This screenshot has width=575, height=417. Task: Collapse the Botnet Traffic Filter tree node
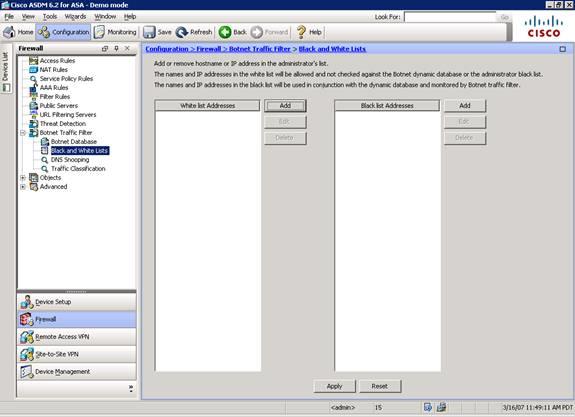[23, 133]
